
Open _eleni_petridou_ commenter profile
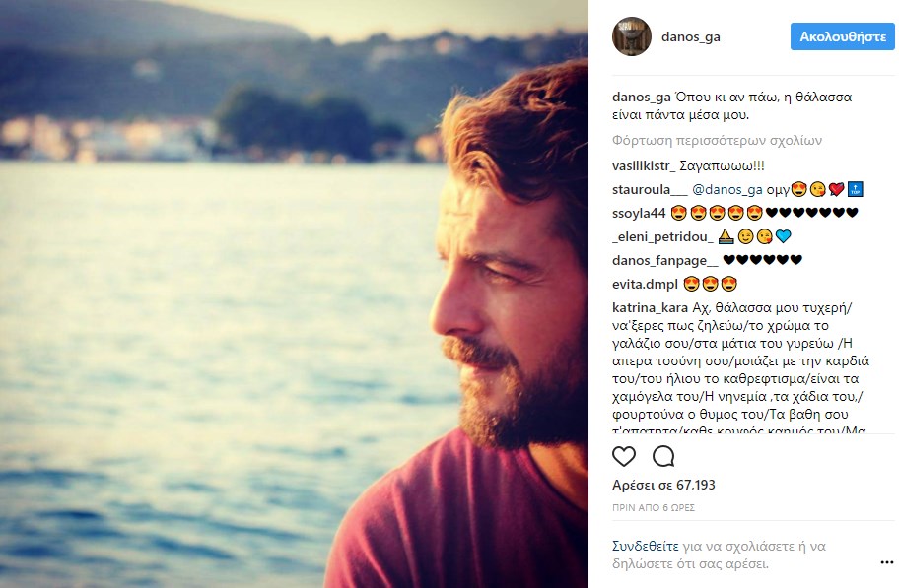[662, 236]
